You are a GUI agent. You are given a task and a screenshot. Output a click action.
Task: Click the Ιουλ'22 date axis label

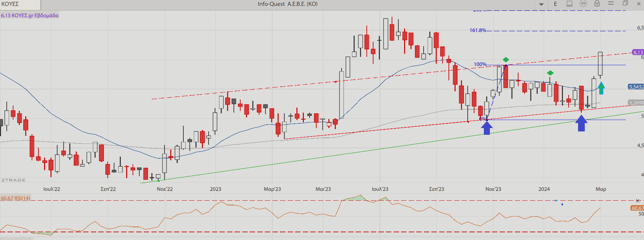(x=51, y=189)
